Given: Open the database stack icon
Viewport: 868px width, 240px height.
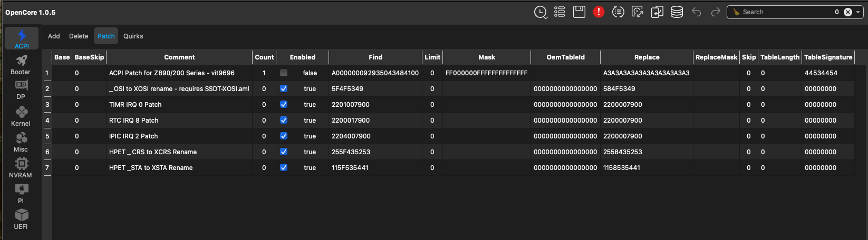Looking at the screenshot, I should point(677,12).
